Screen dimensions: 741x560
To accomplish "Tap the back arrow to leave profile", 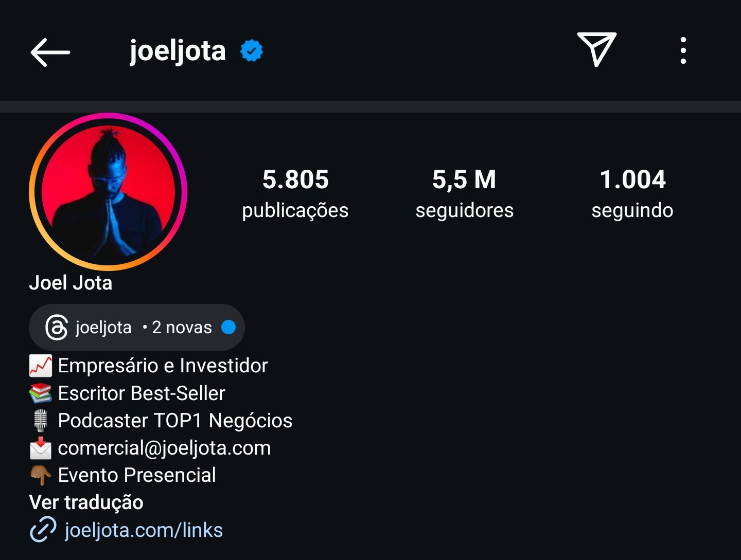I will [x=49, y=51].
